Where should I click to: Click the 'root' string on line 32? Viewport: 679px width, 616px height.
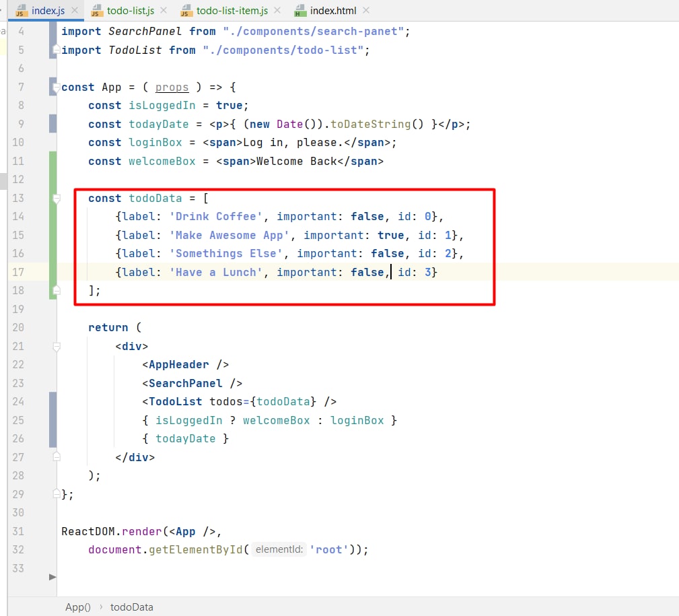[329, 550]
